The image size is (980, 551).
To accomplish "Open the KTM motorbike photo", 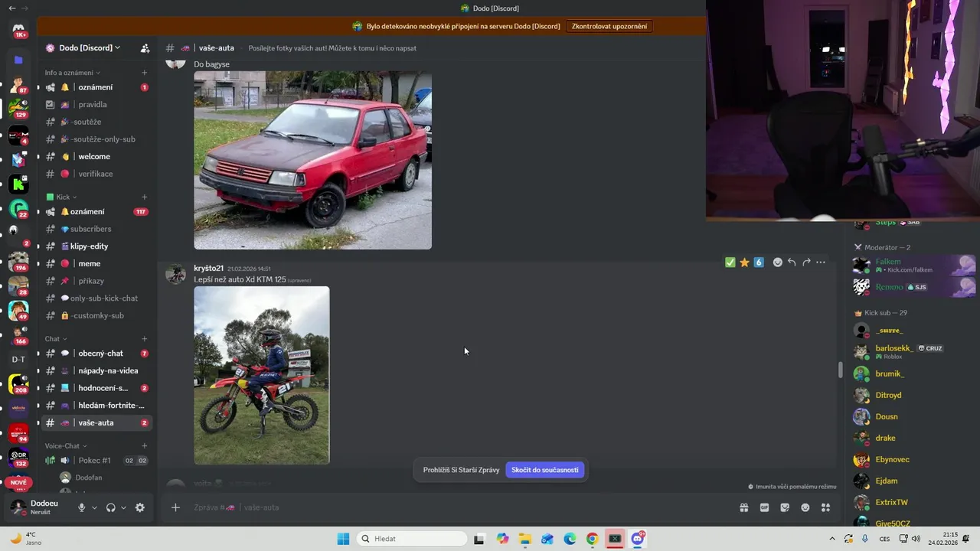I will 262,375.
